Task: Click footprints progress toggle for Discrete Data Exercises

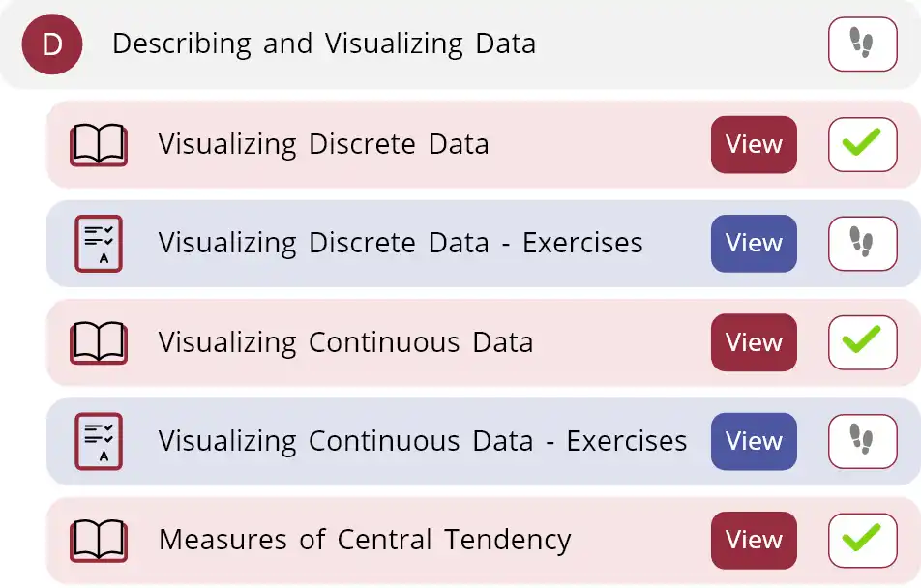Action: pos(861,243)
